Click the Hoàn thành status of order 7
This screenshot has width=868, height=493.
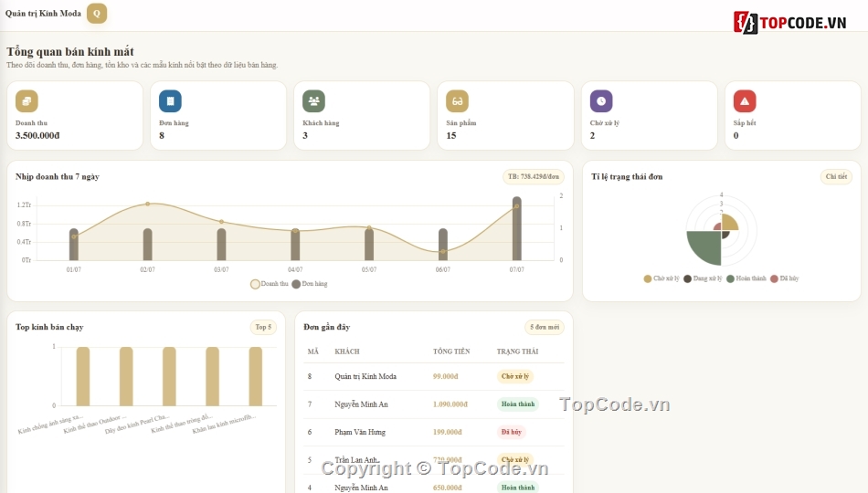(518, 404)
